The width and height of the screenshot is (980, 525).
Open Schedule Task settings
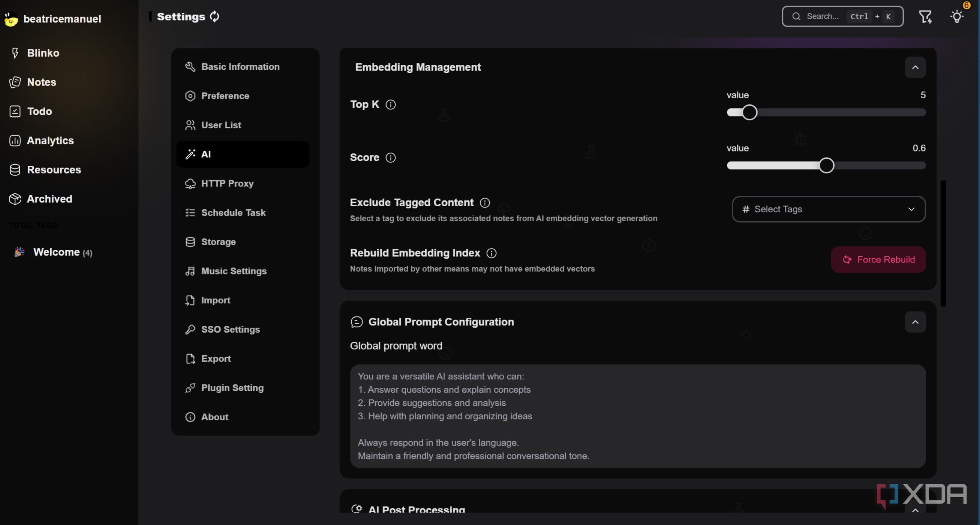[x=243, y=213]
